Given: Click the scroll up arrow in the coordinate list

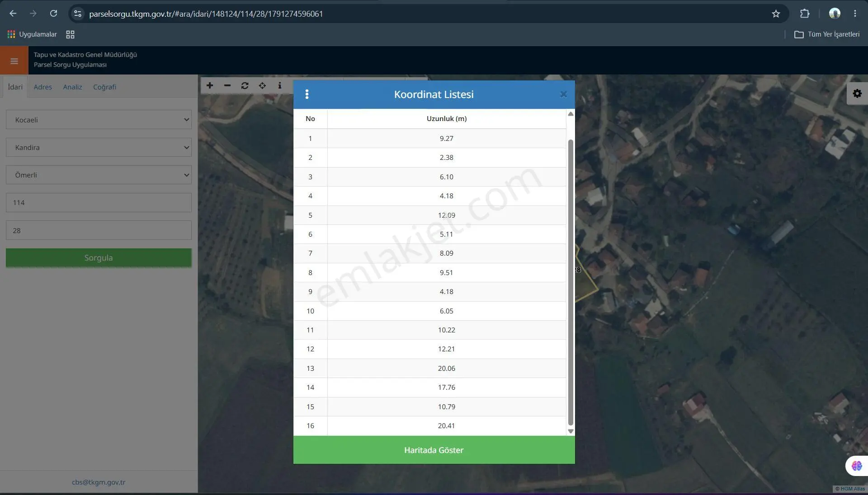Looking at the screenshot, I should [x=571, y=114].
